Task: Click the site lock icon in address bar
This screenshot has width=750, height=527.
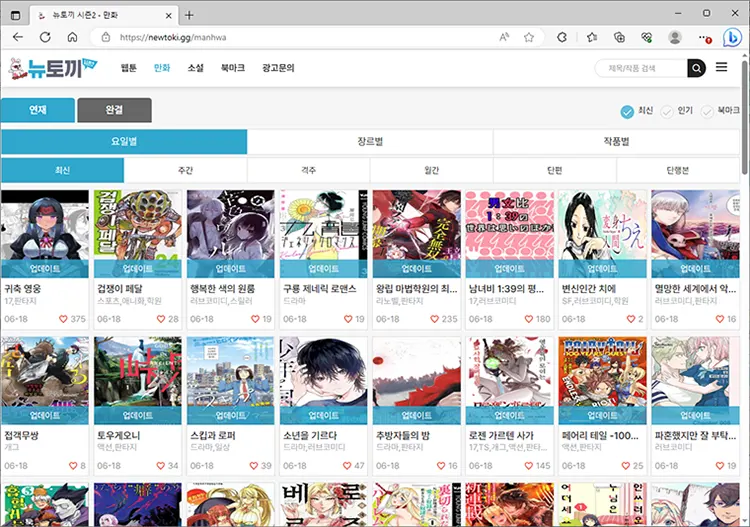Action: point(106,37)
